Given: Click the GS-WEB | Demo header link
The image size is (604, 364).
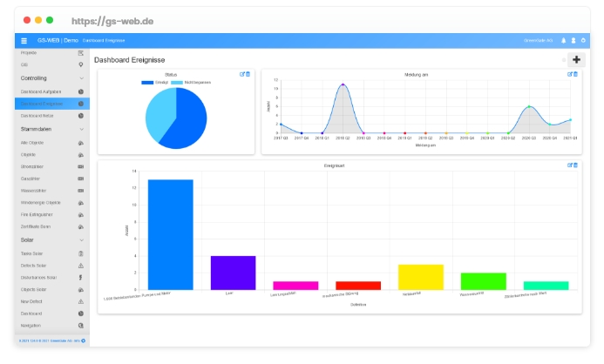Looking at the screenshot, I should (56, 41).
